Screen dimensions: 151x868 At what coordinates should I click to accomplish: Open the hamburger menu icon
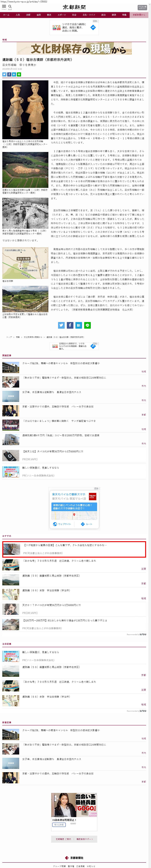4,6
